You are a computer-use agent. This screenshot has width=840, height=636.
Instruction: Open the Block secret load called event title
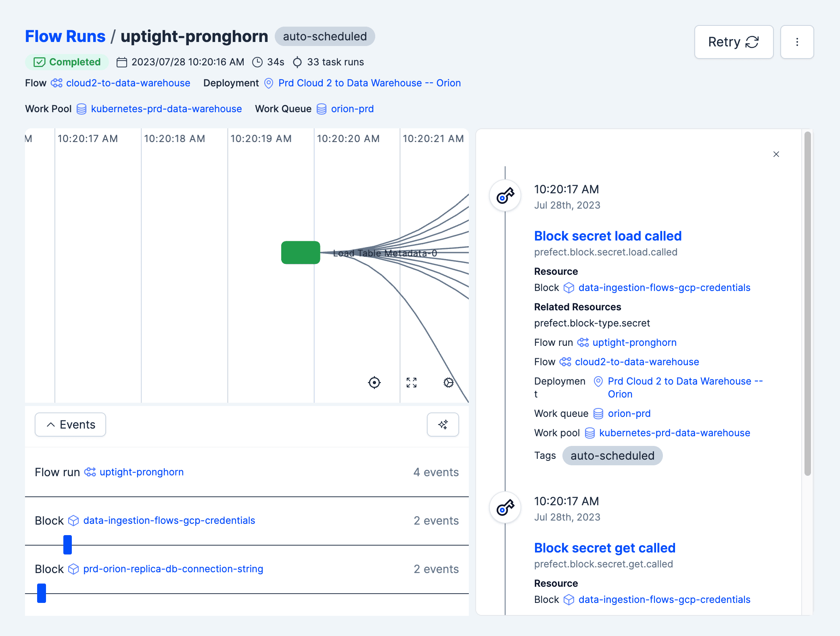tap(607, 236)
